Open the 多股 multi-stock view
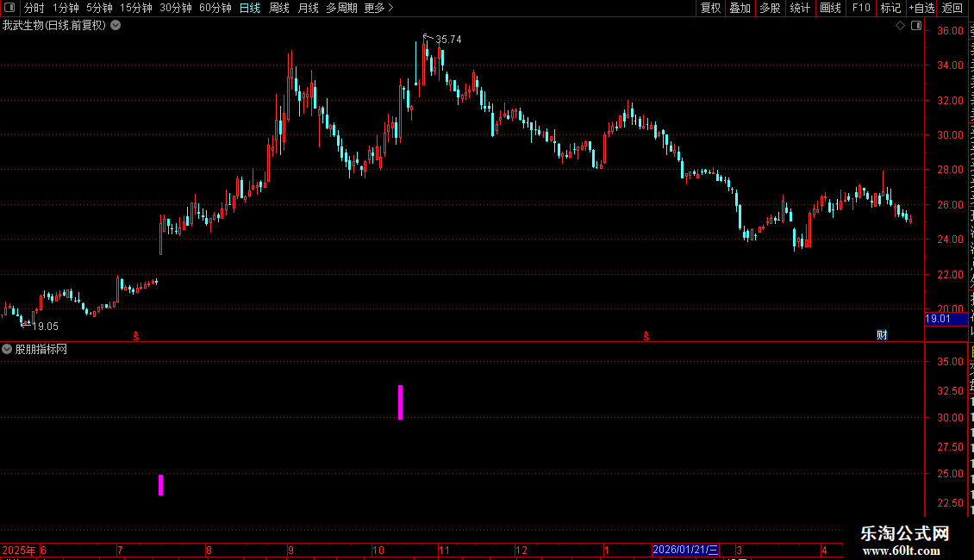The width and height of the screenshot is (974, 560). tap(770, 8)
